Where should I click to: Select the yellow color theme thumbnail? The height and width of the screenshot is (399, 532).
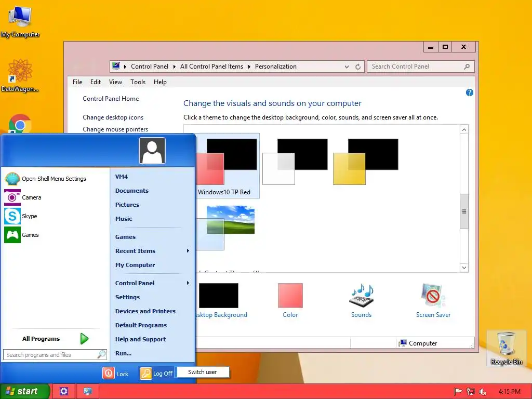click(366, 162)
